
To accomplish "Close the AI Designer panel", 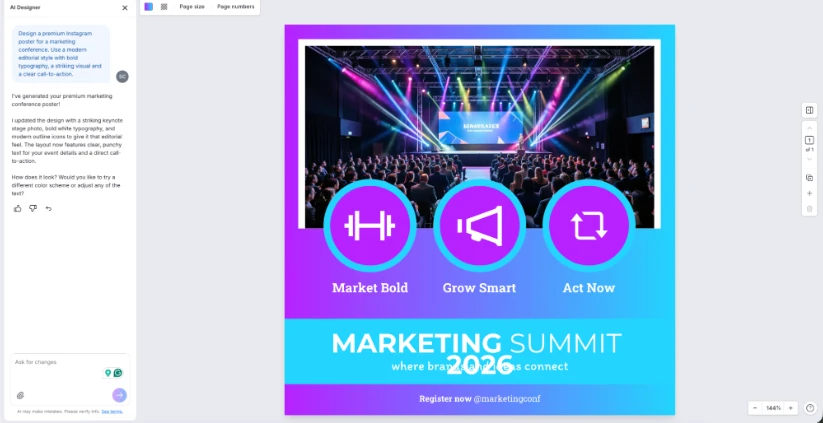I will pos(124,8).
